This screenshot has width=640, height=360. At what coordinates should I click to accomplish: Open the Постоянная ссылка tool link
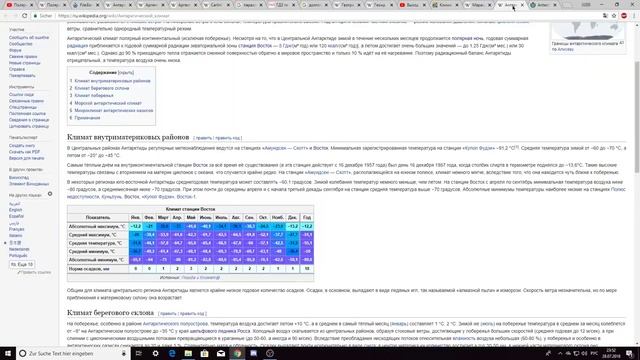click(27, 113)
